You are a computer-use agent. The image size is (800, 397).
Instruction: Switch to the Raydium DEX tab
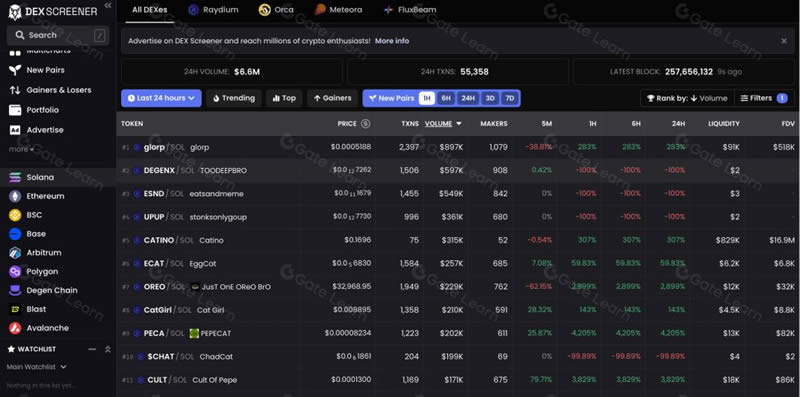[213, 10]
